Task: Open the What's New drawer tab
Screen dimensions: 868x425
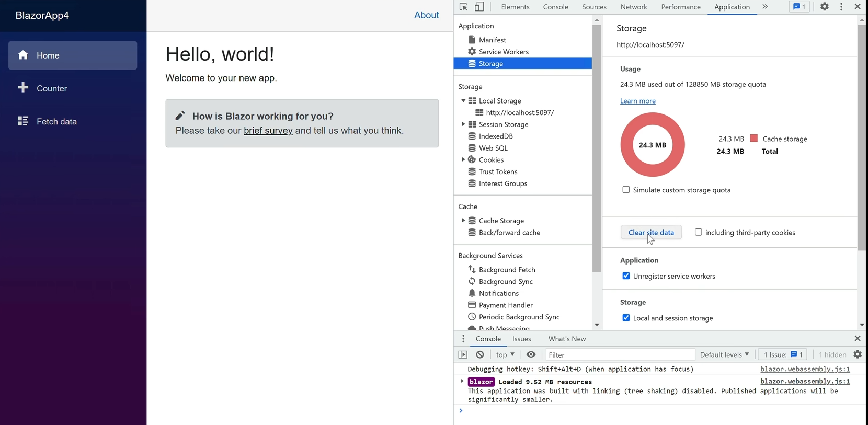Action: 567,339
